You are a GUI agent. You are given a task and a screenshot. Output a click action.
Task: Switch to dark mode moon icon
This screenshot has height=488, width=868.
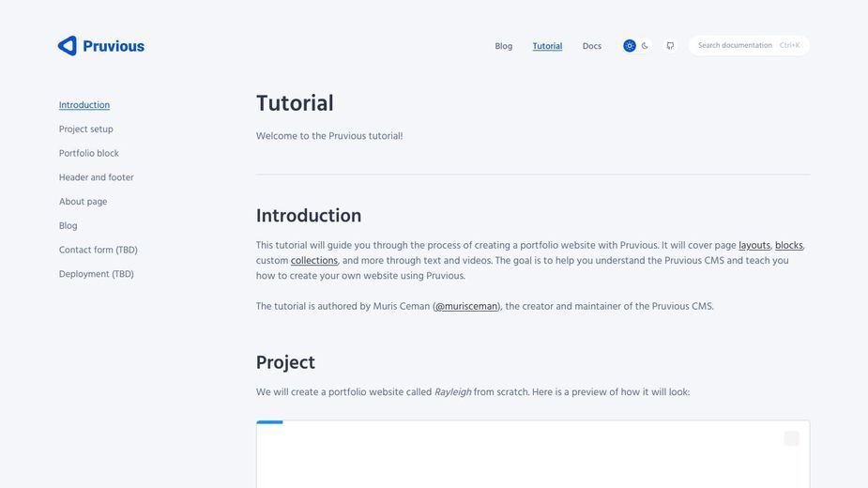[645, 46]
